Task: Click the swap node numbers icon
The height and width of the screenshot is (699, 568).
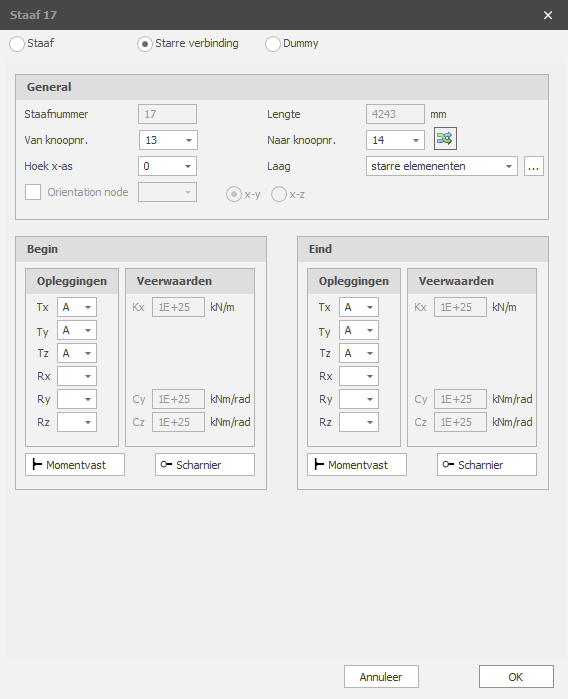Action: pyautogui.click(x=445, y=139)
